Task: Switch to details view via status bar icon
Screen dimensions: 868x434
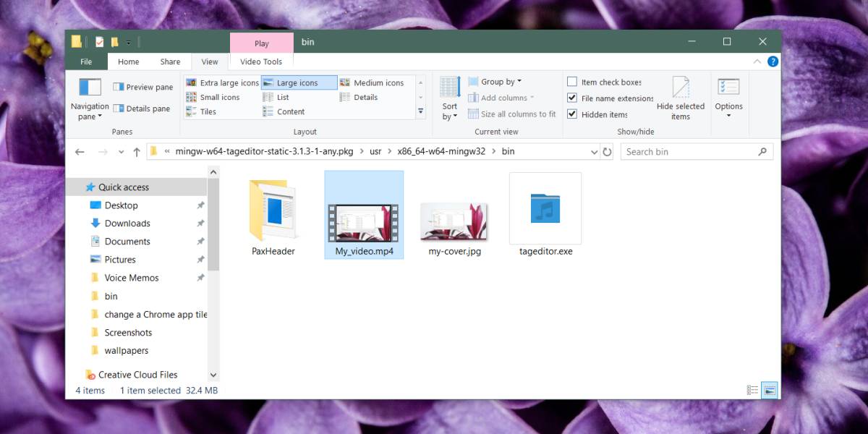Action: tap(752, 391)
